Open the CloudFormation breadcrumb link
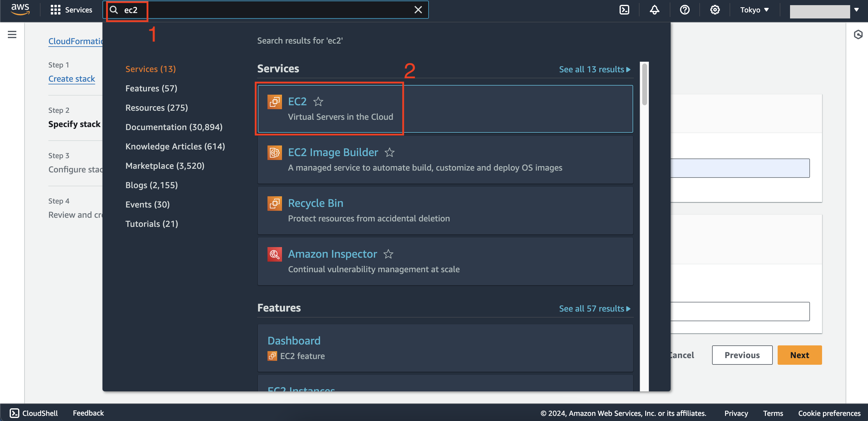This screenshot has height=421, width=868. [x=76, y=41]
